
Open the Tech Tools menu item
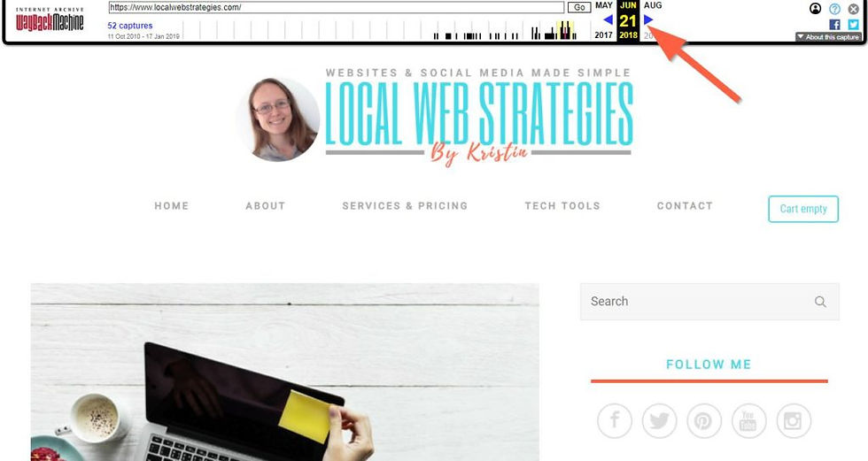coord(562,205)
